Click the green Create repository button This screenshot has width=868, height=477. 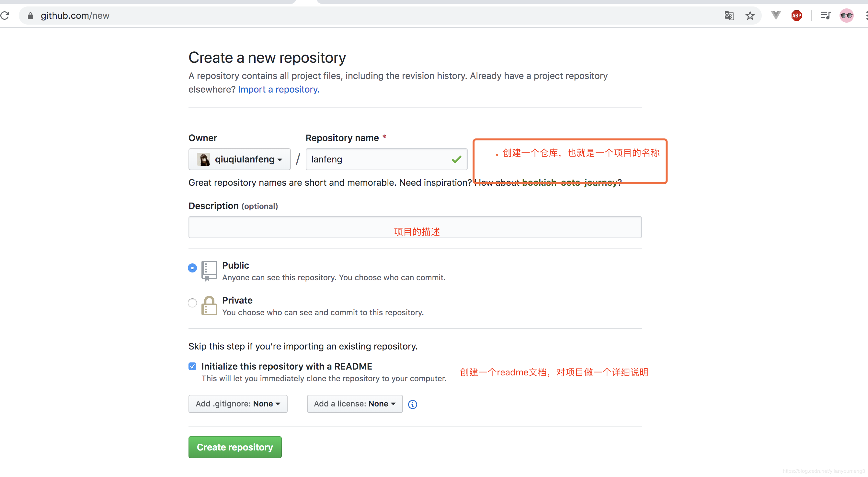coord(235,447)
